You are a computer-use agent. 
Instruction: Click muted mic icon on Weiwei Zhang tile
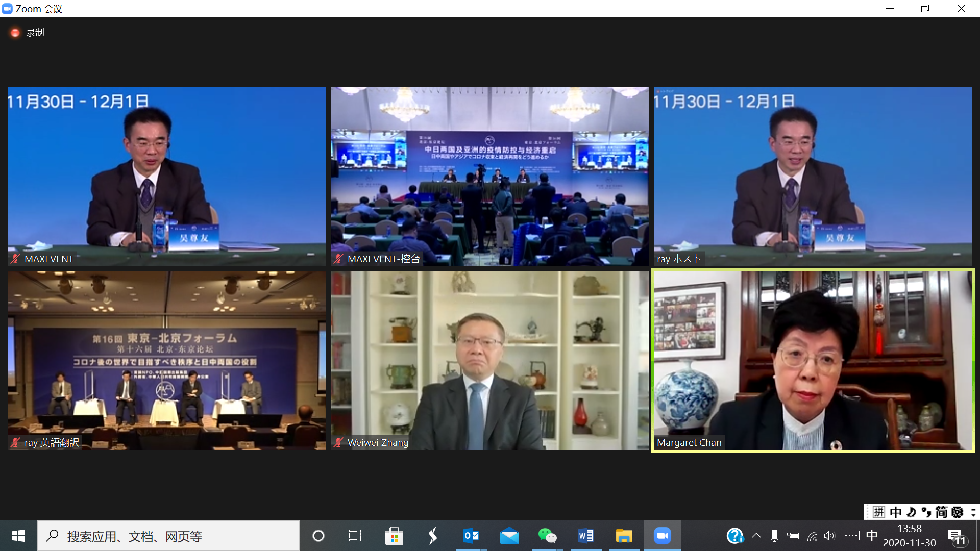pyautogui.click(x=338, y=442)
